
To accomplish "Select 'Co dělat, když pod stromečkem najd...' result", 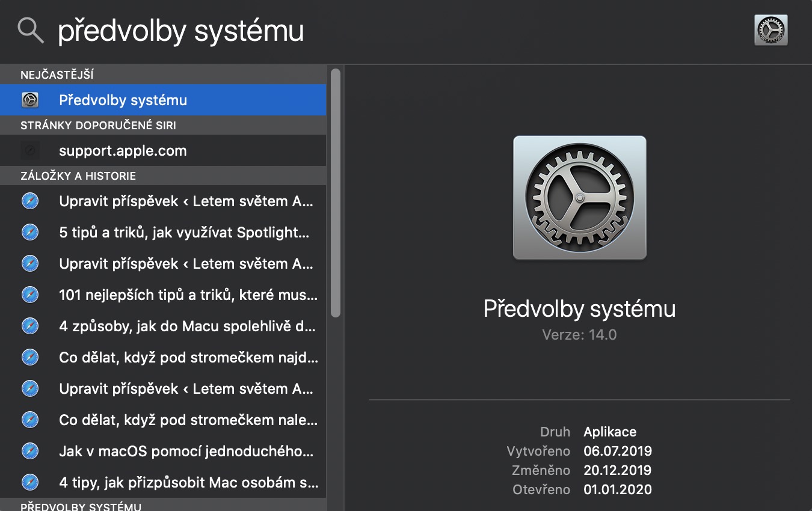I will click(188, 358).
